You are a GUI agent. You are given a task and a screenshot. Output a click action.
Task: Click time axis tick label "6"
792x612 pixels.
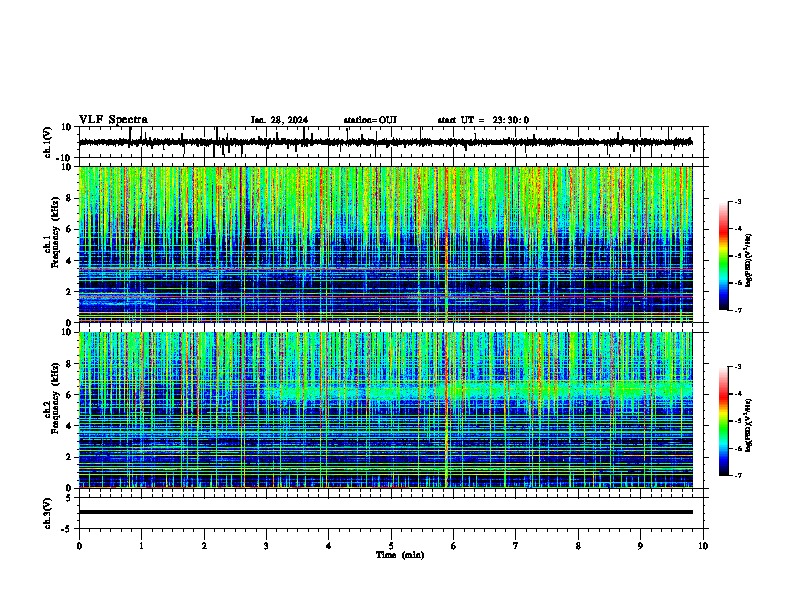454,546
